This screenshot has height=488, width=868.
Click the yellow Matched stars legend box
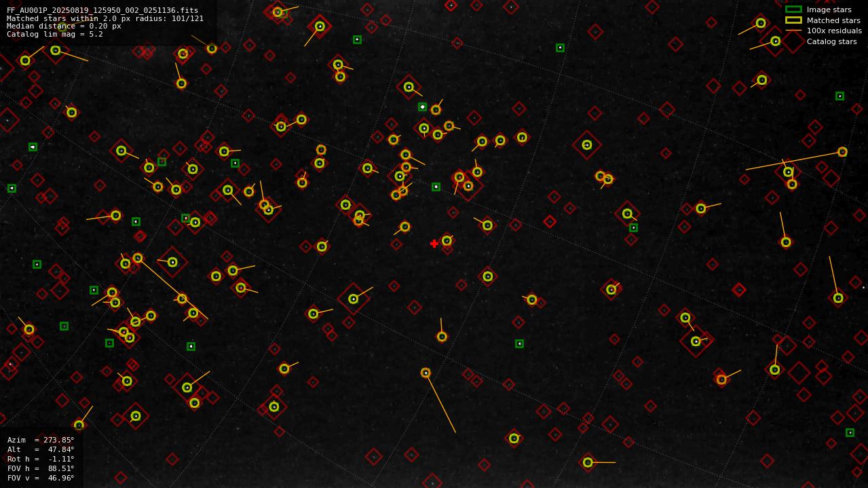pos(793,20)
